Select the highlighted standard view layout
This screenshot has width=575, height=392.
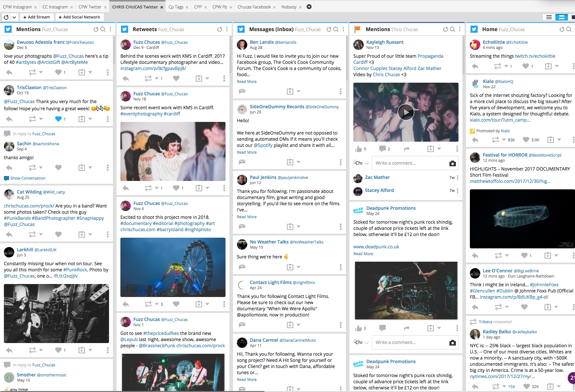coord(561,17)
